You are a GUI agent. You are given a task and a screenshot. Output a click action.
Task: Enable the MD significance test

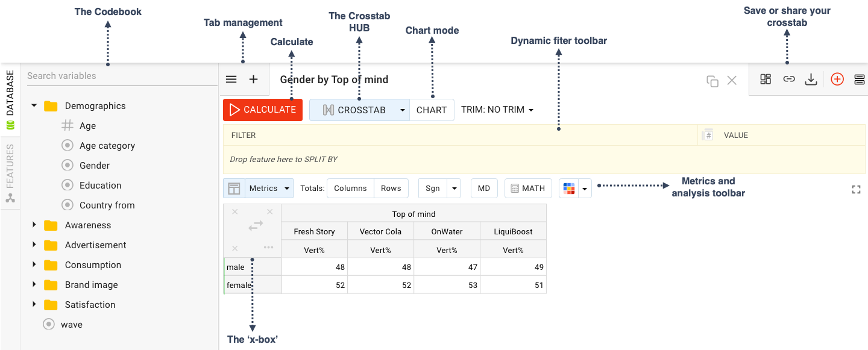click(484, 188)
